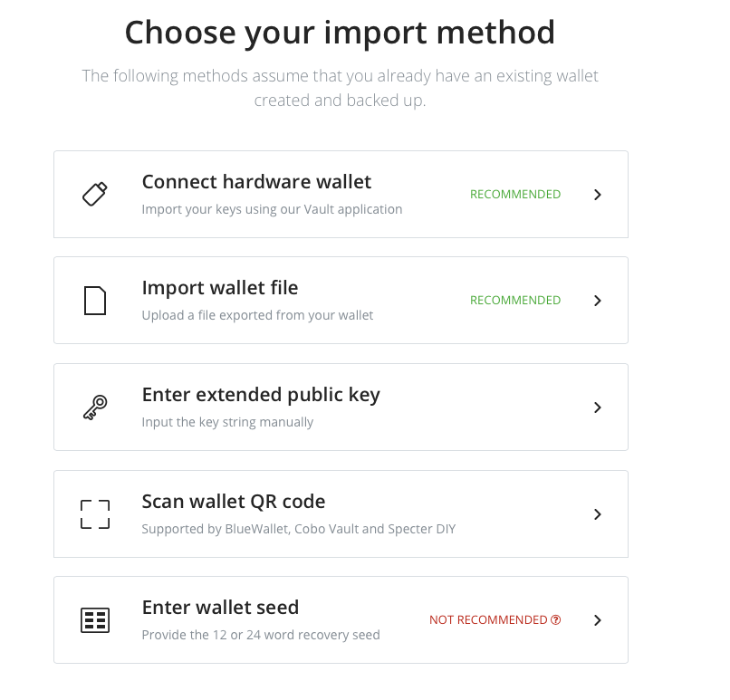Click the RECOMMENDED label on hardware wallet option
This screenshot has width=730, height=700.
[x=515, y=195]
